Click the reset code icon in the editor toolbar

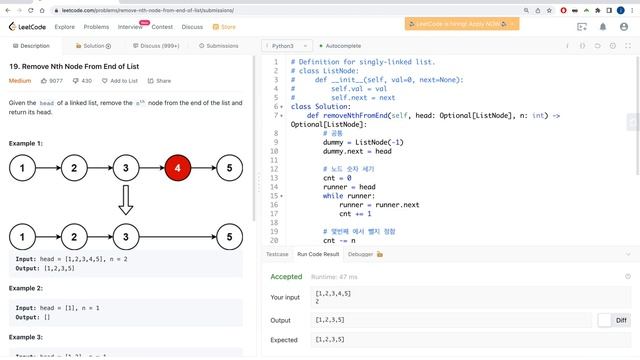[597, 46]
